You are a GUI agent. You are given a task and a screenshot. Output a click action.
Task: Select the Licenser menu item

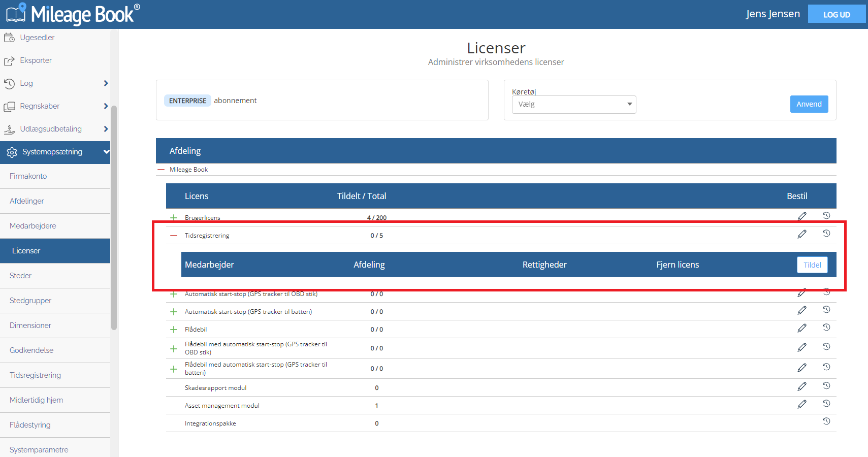tap(55, 251)
